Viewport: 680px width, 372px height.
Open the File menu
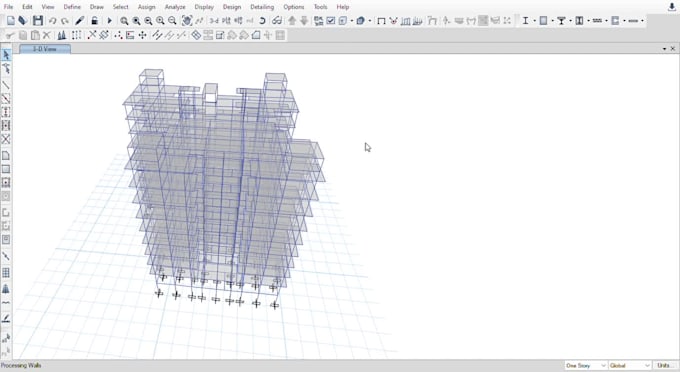[x=8, y=7]
